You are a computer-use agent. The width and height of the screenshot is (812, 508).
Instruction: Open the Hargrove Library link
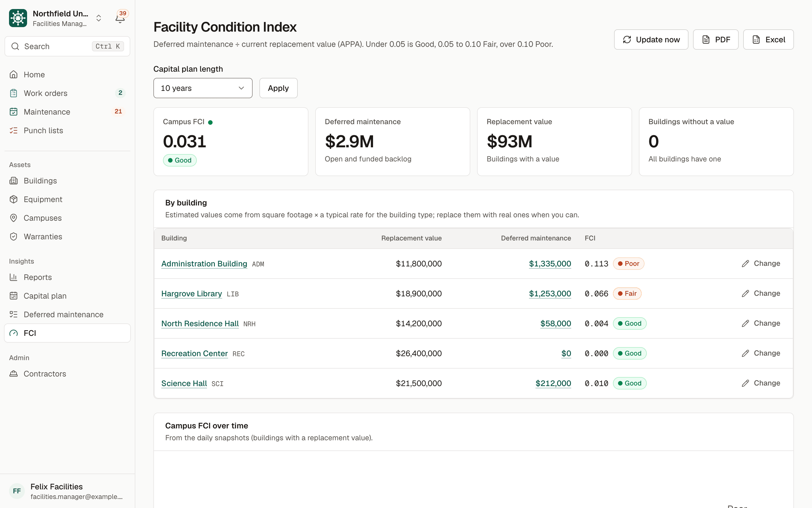[192, 294]
